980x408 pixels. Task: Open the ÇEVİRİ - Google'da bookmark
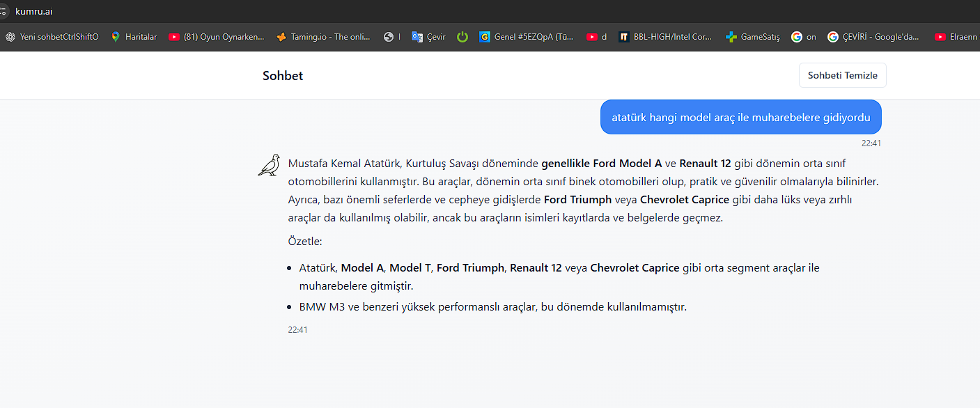873,37
